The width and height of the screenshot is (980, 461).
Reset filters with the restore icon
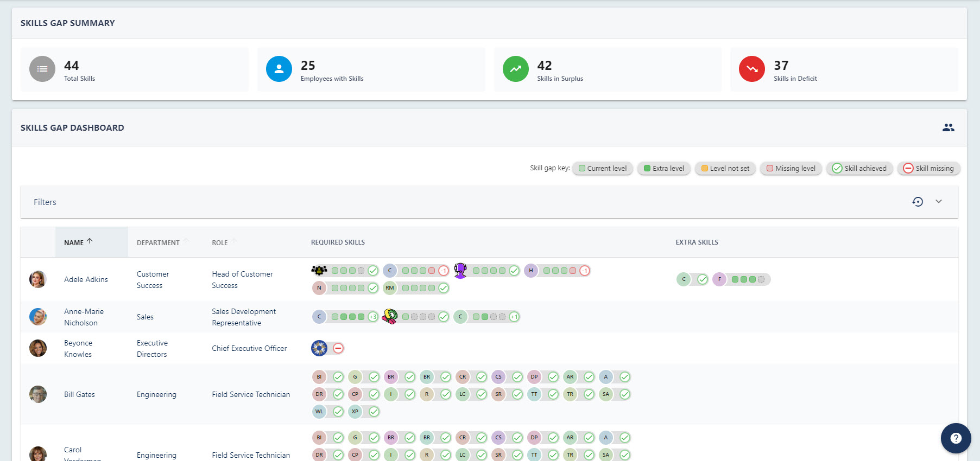tap(918, 202)
